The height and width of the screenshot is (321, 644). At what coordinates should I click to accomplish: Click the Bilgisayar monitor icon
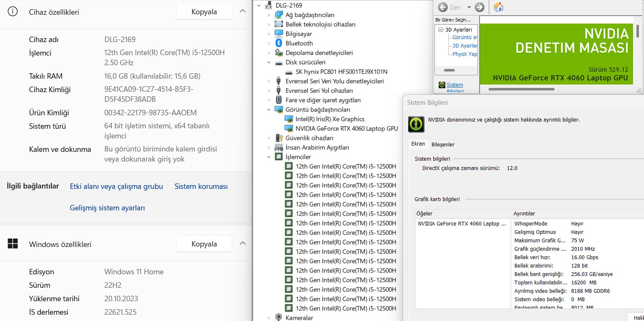278,34
